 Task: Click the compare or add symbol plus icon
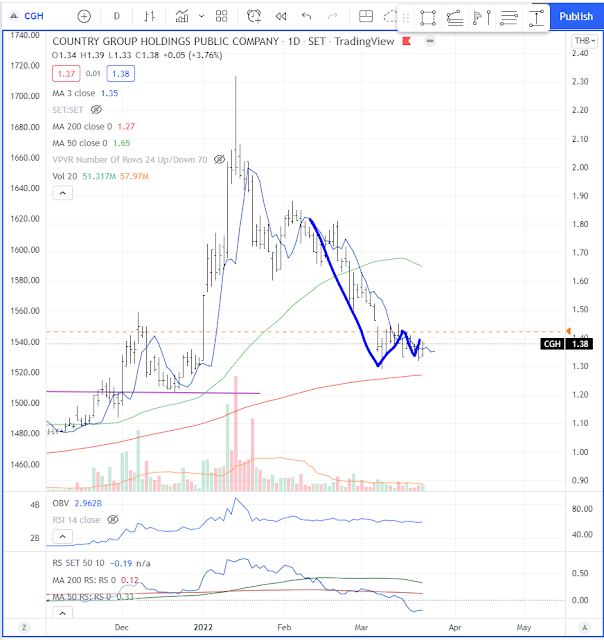coord(84,16)
